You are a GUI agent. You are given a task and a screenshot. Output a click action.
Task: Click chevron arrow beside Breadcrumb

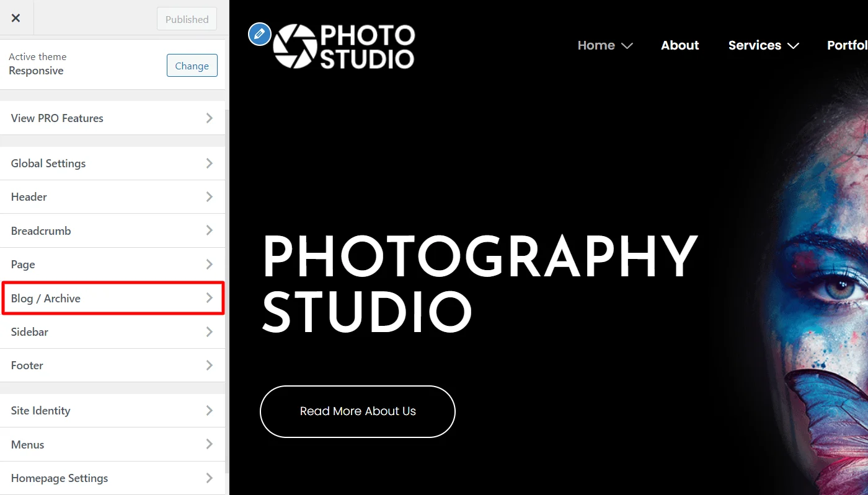pyautogui.click(x=210, y=230)
